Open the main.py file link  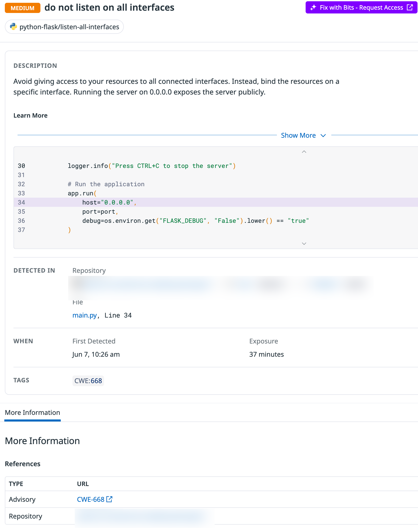(85, 315)
